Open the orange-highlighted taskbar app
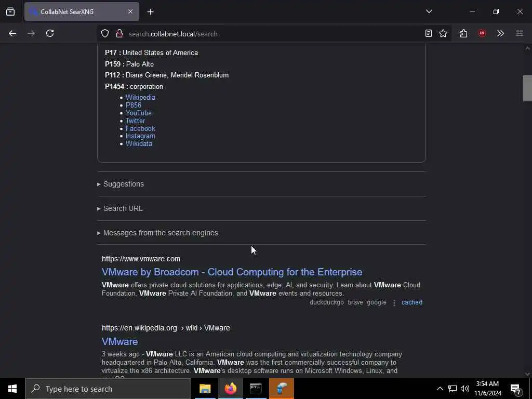Viewport: 532px width, 399px height. tap(281, 389)
